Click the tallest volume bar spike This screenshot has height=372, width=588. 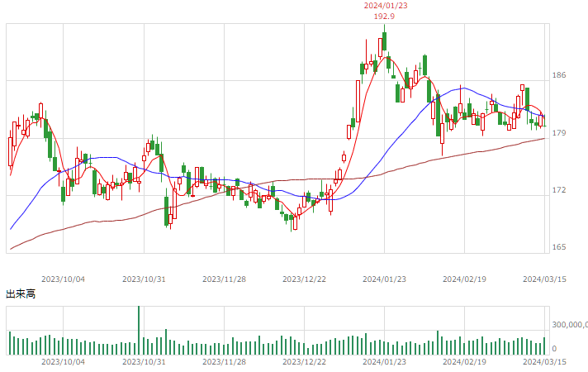point(139,331)
